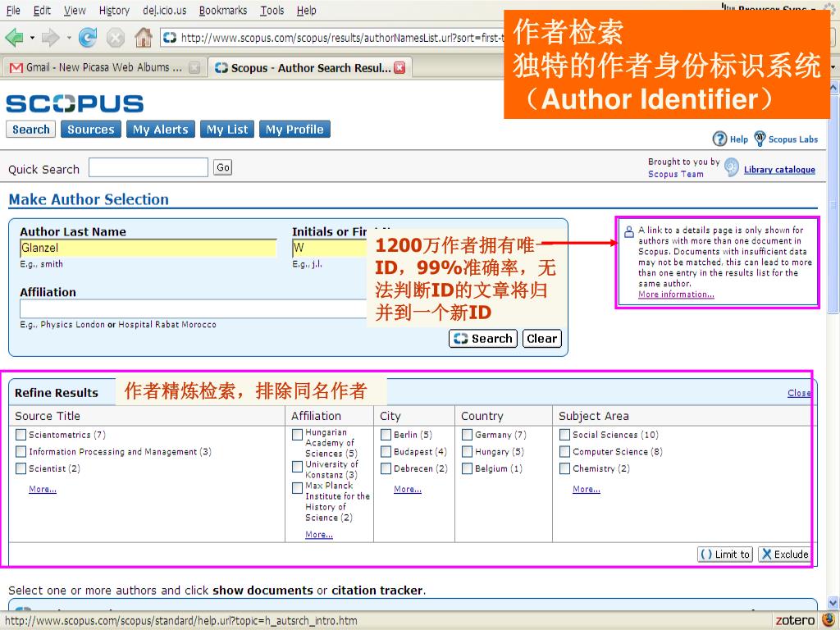Click the Quick Search Go button

point(223,167)
